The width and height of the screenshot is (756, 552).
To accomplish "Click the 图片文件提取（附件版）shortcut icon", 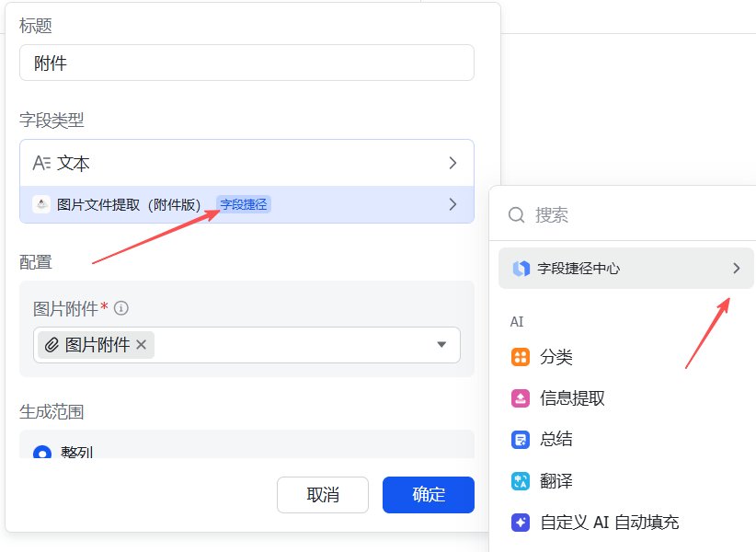I will [x=41, y=204].
